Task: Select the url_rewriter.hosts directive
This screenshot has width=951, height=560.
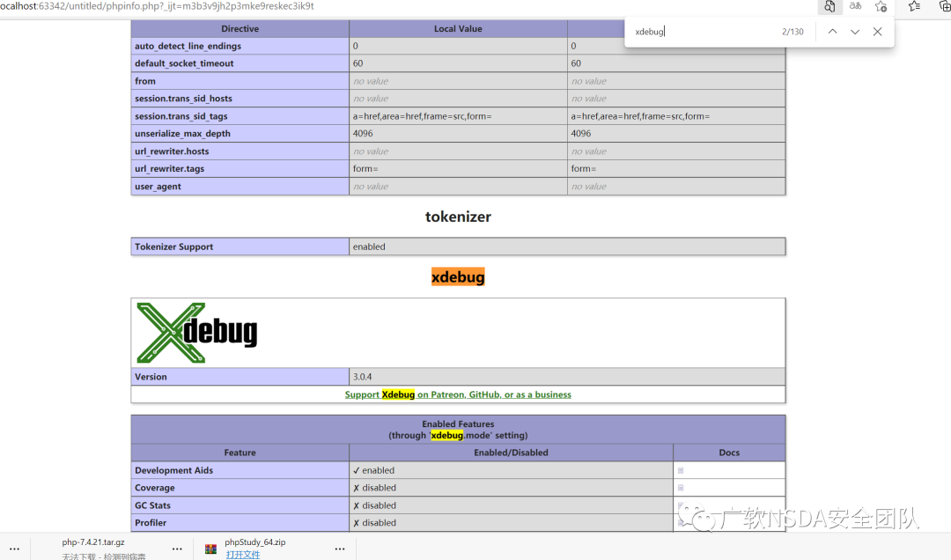Action: pyautogui.click(x=172, y=151)
